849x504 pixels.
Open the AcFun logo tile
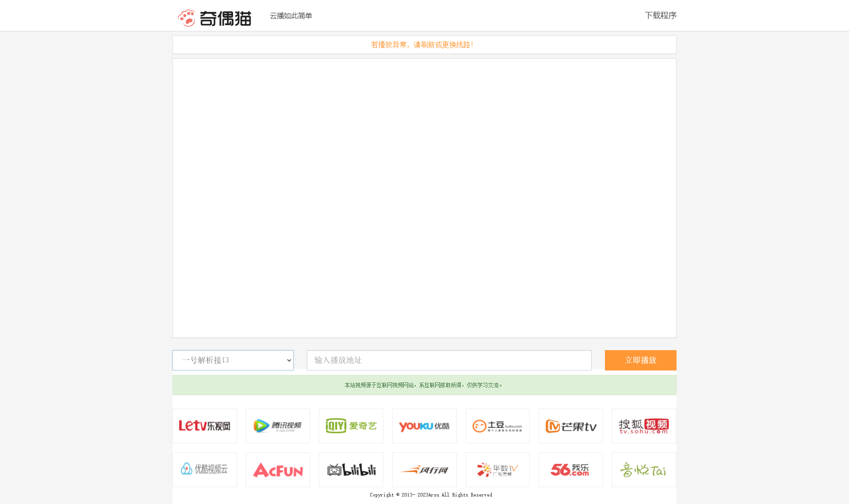point(278,470)
